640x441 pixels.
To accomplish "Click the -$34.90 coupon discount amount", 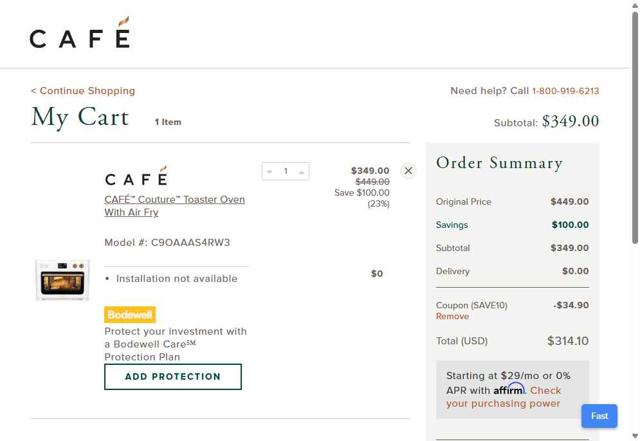I will (571, 305).
